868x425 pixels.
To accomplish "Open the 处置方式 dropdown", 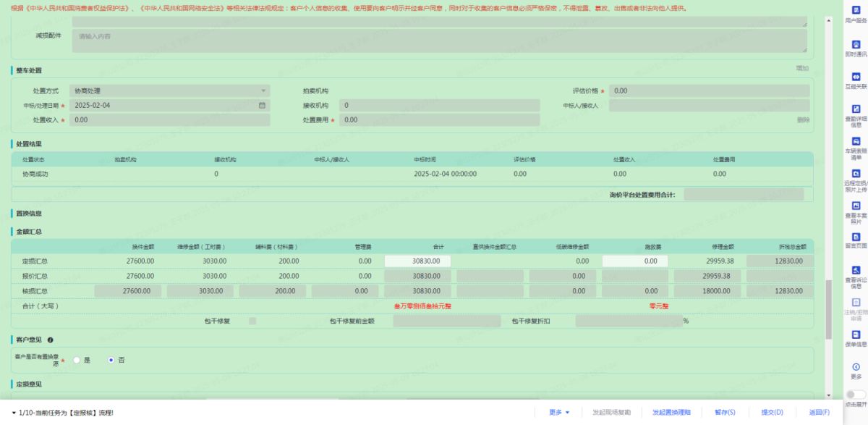I will (169, 91).
